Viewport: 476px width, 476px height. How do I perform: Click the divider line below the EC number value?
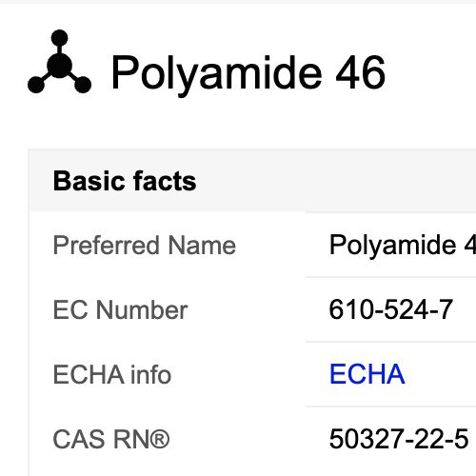pos(390,342)
